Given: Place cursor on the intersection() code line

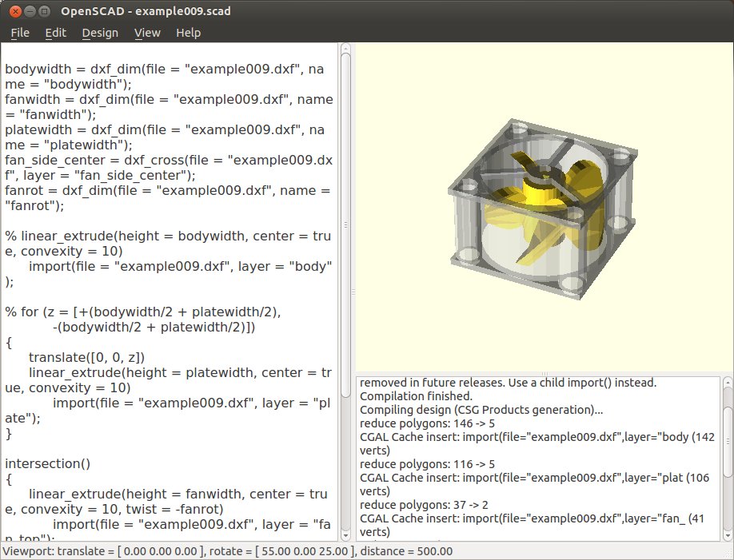Looking at the screenshot, I should pos(48,463).
